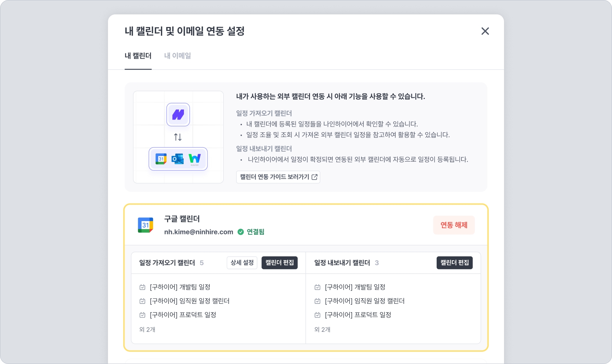Select import row [구하이어] 프로덕트 일정

(x=178, y=315)
